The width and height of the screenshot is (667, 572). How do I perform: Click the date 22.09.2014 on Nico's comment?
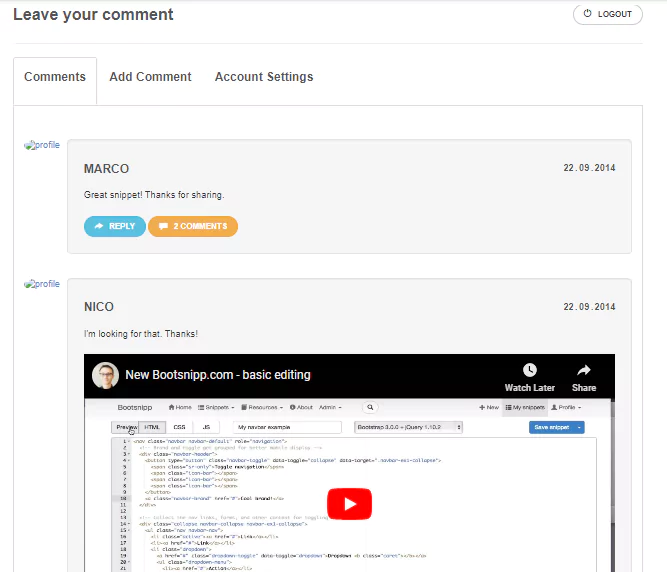589,307
